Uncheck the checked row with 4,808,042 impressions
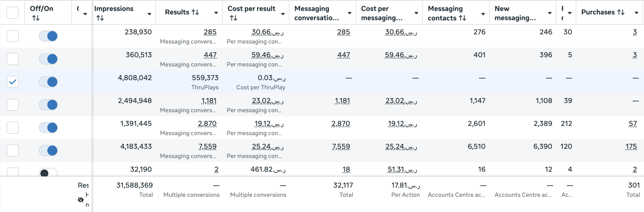644x212 pixels. click(x=13, y=82)
